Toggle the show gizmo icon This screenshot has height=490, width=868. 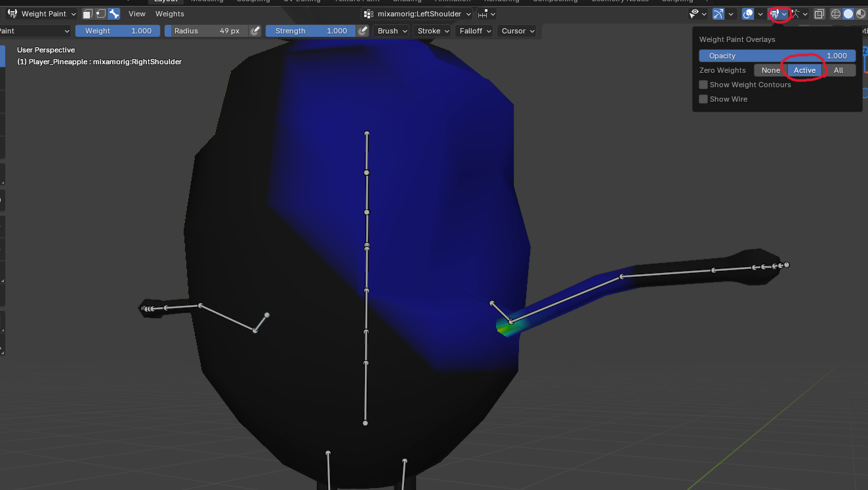[718, 14]
